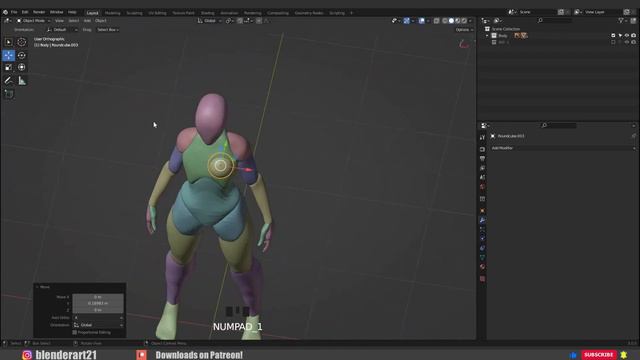Open the Texture properties tab
The image size is (640, 360).
482,279
